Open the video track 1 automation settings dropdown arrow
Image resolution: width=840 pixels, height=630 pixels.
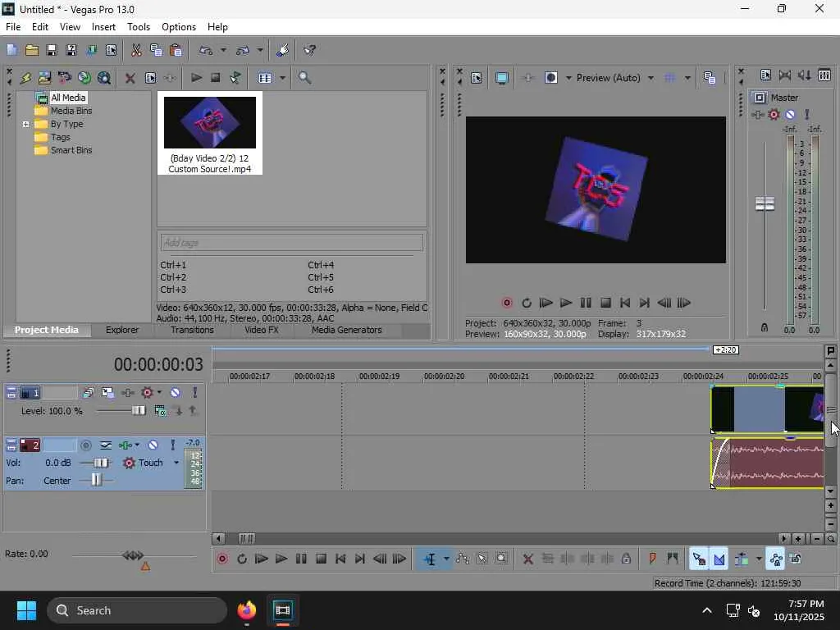pyautogui.click(x=159, y=393)
